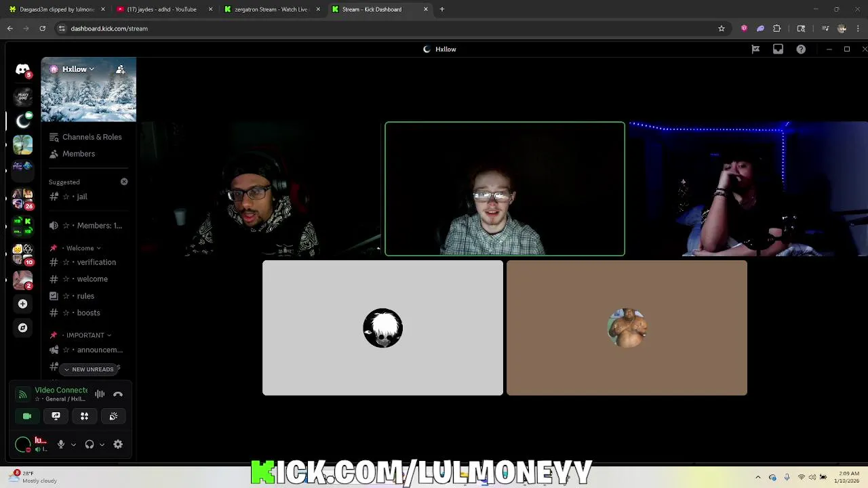
Task: Select the brown avatar participant tile
Action: point(627,327)
